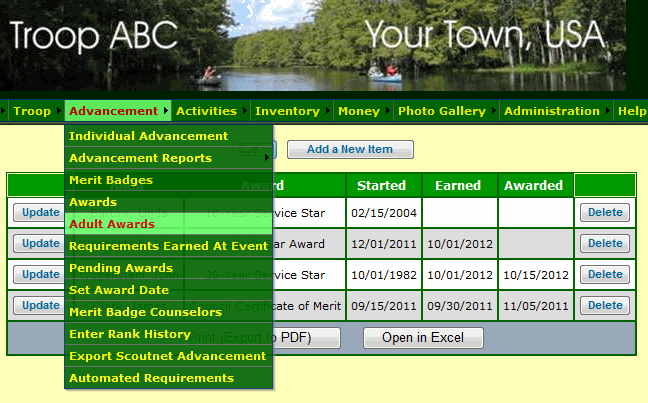Expand the Advancement Reports submenu

tap(169, 158)
